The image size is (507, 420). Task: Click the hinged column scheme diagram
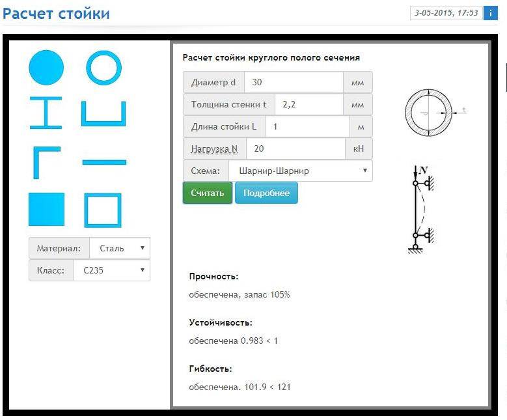pos(420,210)
